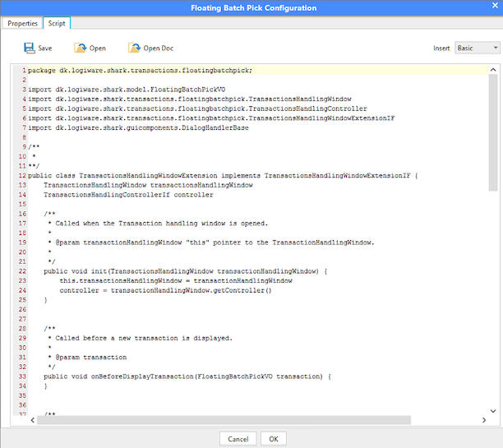Click the import TransactionsHandlingController line

click(197, 109)
